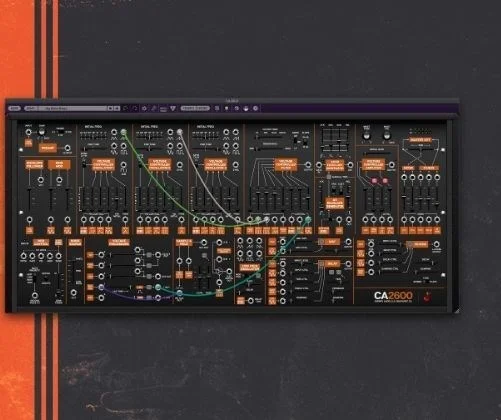Click the Preamplifier input jack
Viewport: 501px width, 420px height.
[x=29, y=132]
